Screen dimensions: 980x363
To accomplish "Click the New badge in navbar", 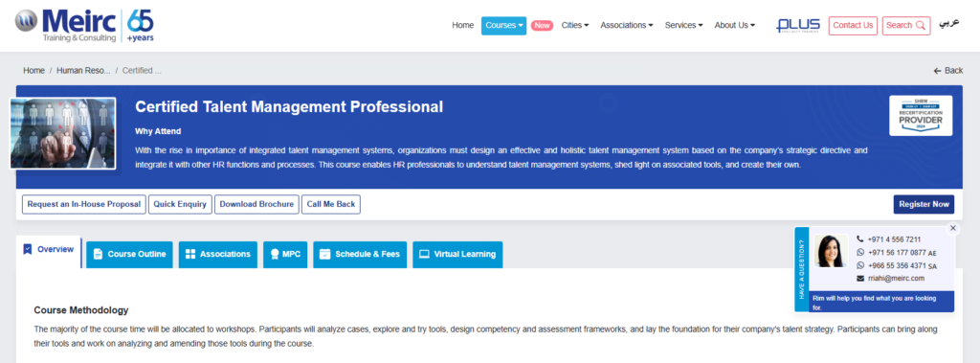I will (x=542, y=26).
